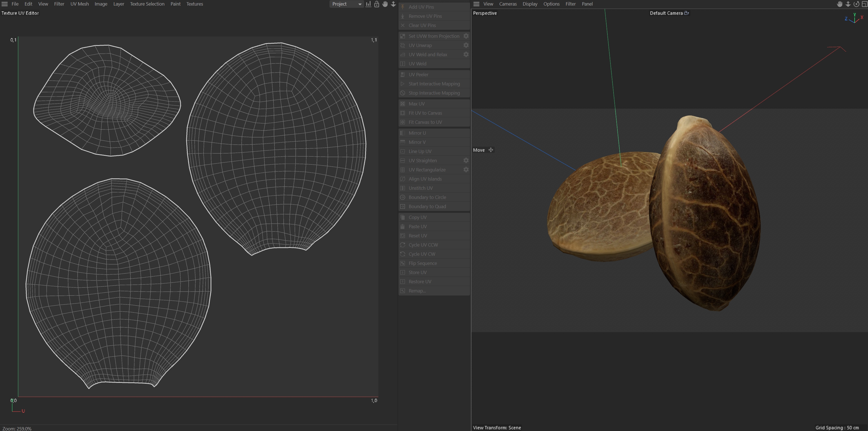Click the UV editor pan hand icon
The image size is (868, 431).
[x=385, y=4]
